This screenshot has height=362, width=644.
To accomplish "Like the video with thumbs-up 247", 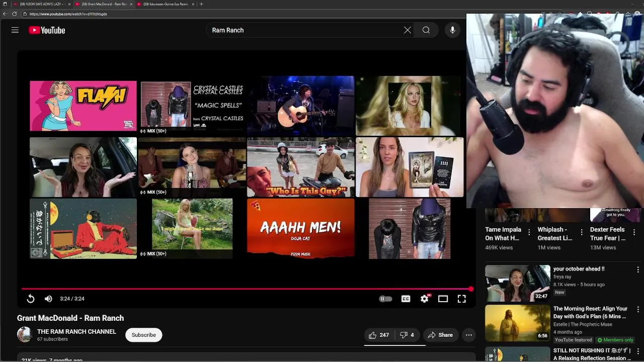I will pyautogui.click(x=379, y=335).
